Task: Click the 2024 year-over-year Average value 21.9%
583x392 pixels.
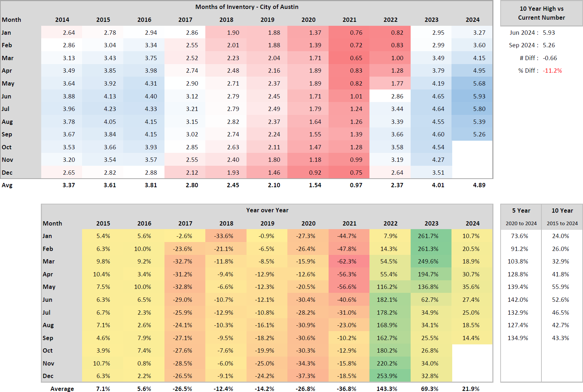Action: [x=471, y=389]
